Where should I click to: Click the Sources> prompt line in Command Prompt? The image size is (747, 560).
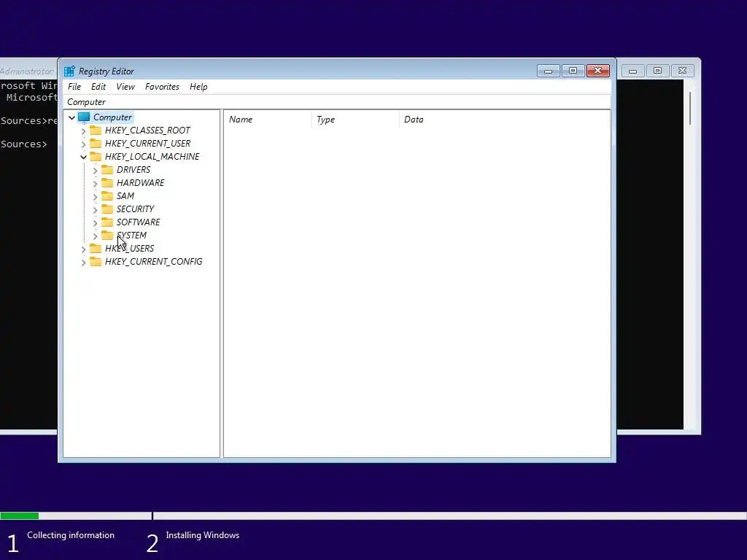24,144
